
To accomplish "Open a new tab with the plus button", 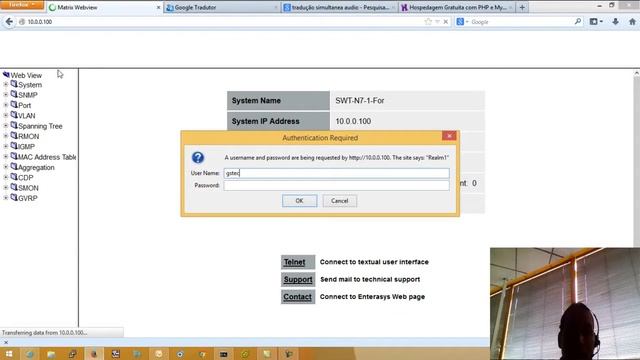I will pos(522,7).
